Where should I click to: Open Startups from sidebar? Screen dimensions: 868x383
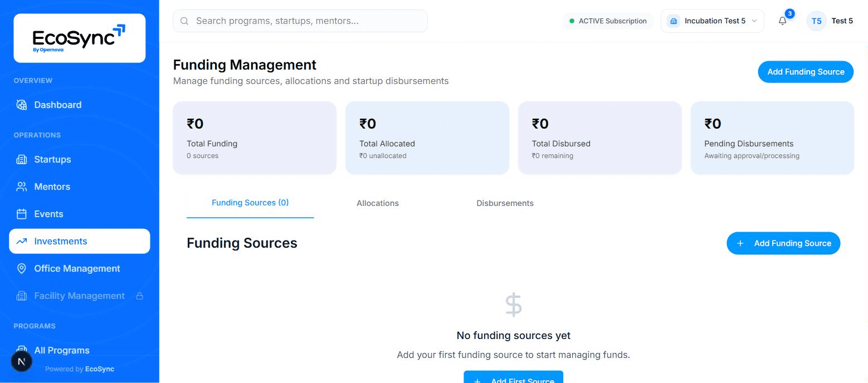79,159
